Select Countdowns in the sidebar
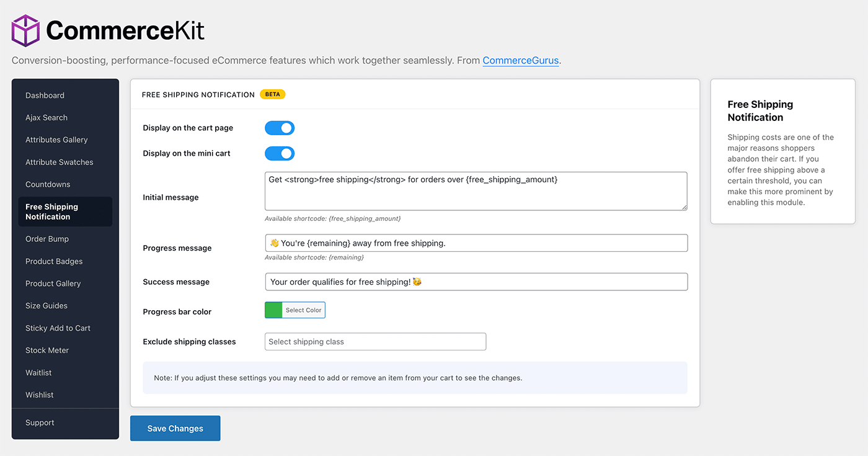 [x=48, y=185]
